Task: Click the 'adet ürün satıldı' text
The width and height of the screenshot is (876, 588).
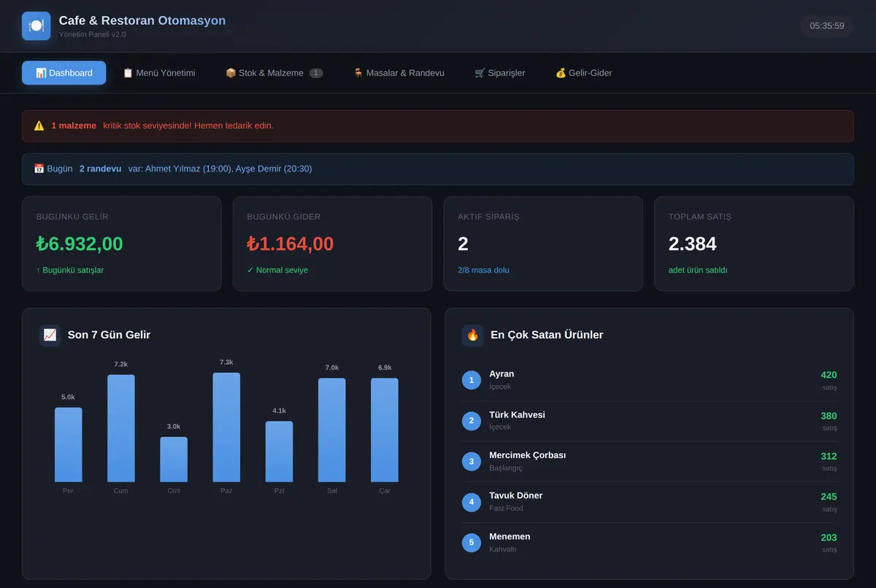Action: coord(698,270)
